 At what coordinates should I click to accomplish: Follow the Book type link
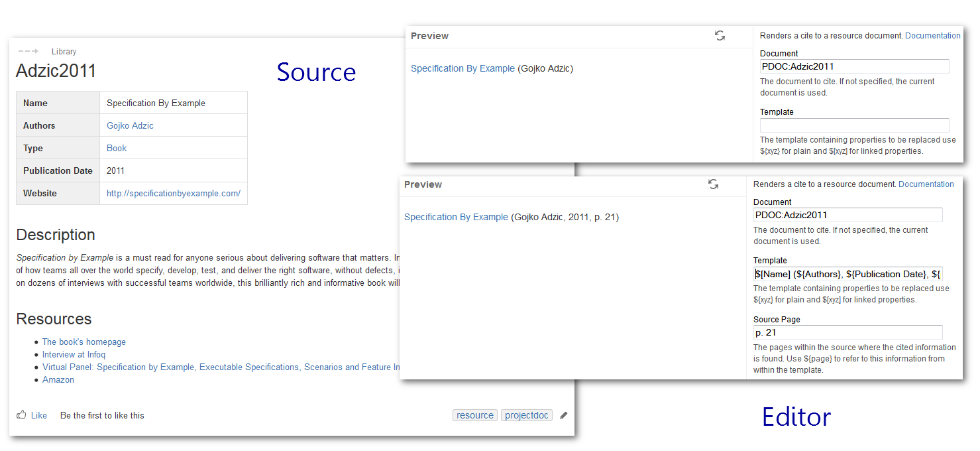117,148
